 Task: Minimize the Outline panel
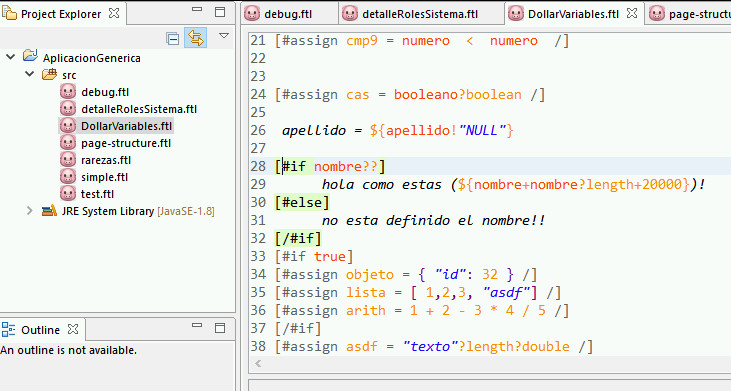coord(197,325)
